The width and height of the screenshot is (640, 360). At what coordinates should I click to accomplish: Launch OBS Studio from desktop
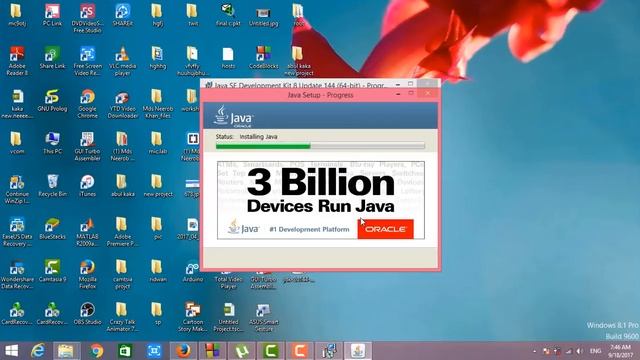(x=87, y=314)
